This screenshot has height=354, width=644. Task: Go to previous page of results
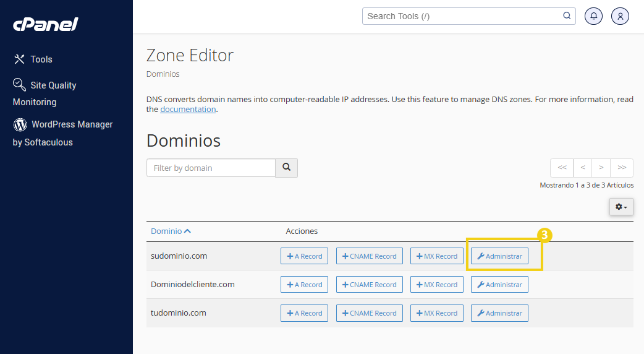coord(583,167)
